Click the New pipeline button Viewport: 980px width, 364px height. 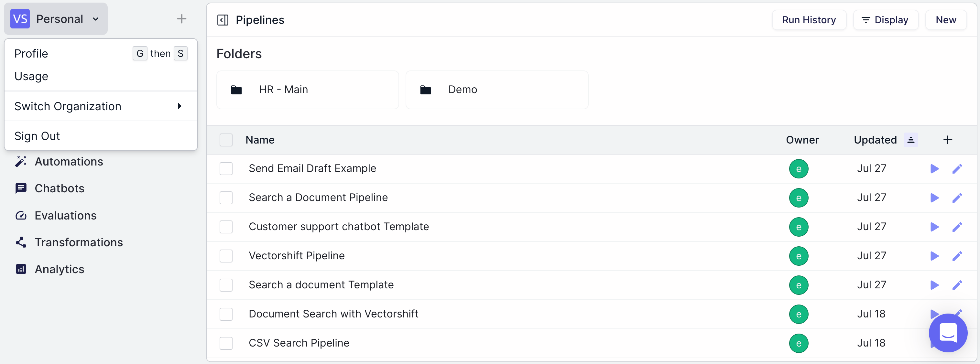click(x=945, y=20)
